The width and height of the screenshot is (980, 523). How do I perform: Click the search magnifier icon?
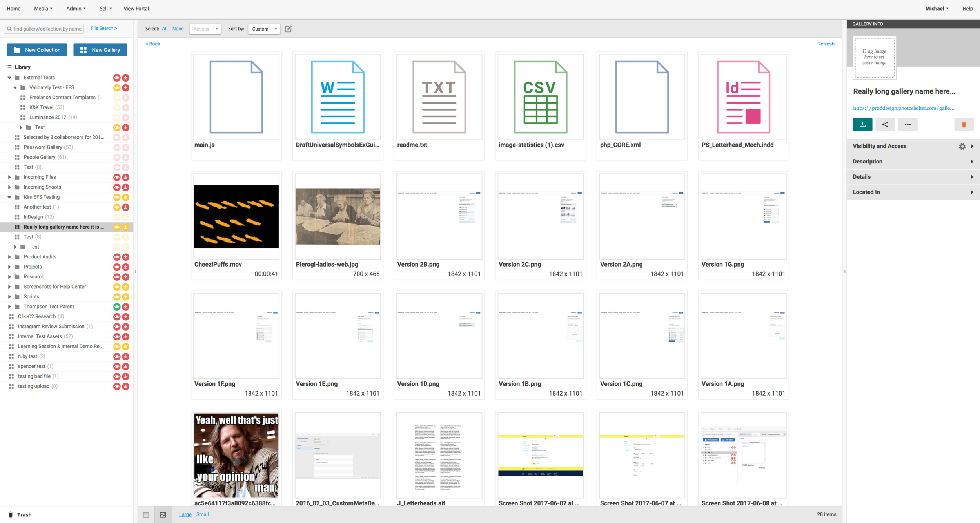(x=9, y=29)
